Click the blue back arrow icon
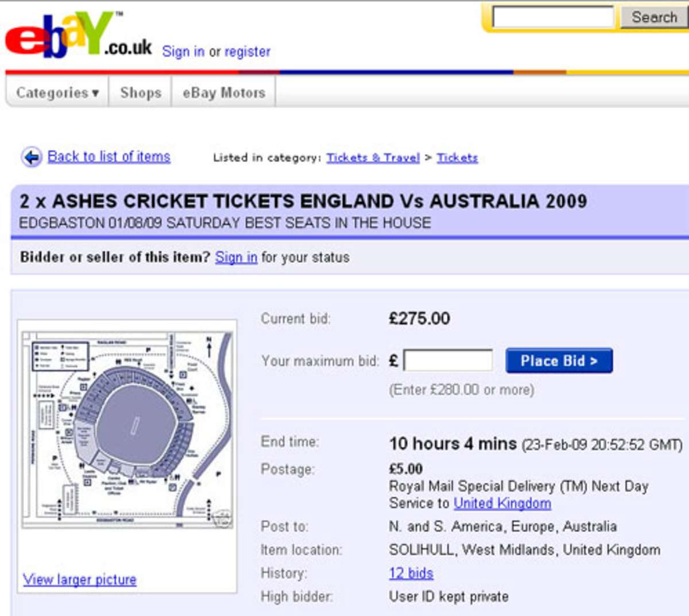This screenshot has width=689, height=616. (x=33, y=156)
